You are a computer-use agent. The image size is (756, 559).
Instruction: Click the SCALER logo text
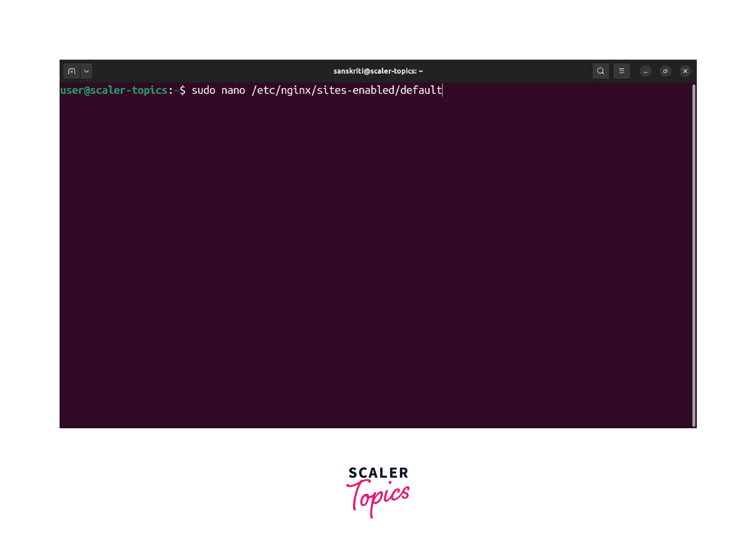click(378, 473)
